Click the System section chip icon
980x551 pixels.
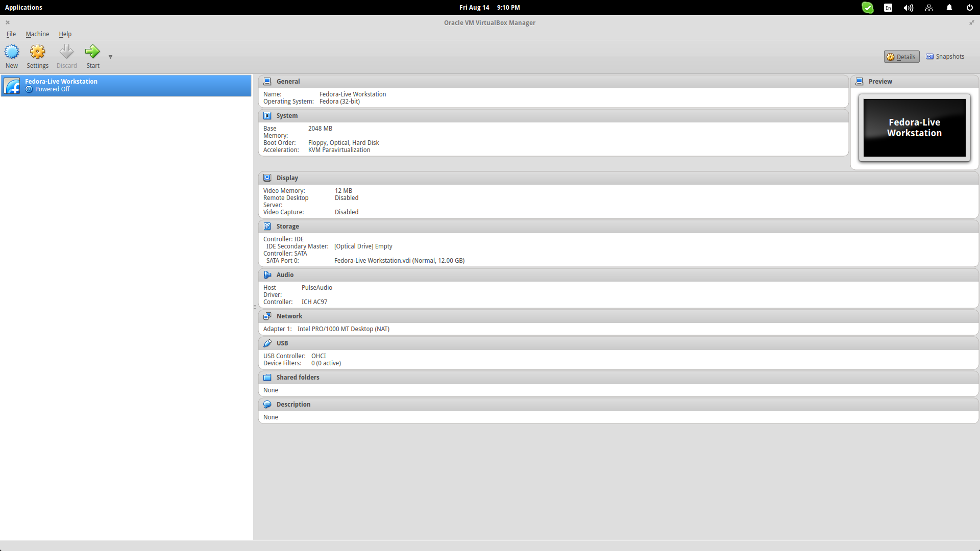click(x=267, y=115)
